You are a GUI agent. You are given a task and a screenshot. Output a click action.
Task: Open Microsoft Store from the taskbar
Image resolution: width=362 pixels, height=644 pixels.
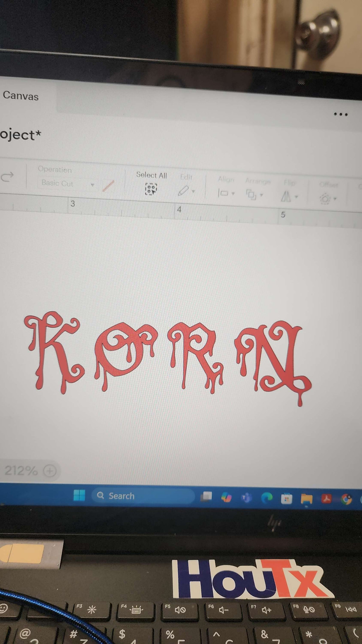click(x=287, y=499)
